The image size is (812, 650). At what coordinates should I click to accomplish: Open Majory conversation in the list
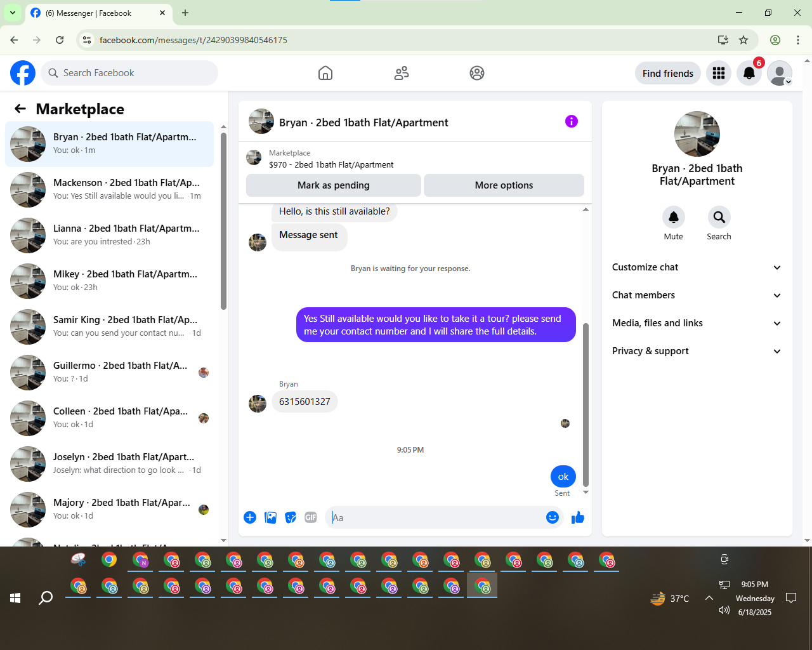109,510
